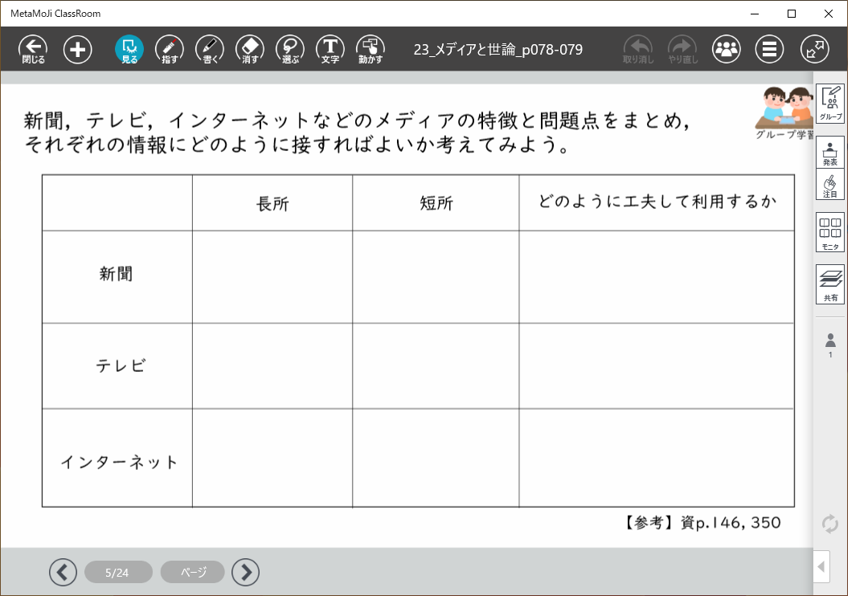This screenshot has height=596, width=868.
Task: Toggle 発表 (presentation) mode in sidebar
Action: click(x=830, y=152)
